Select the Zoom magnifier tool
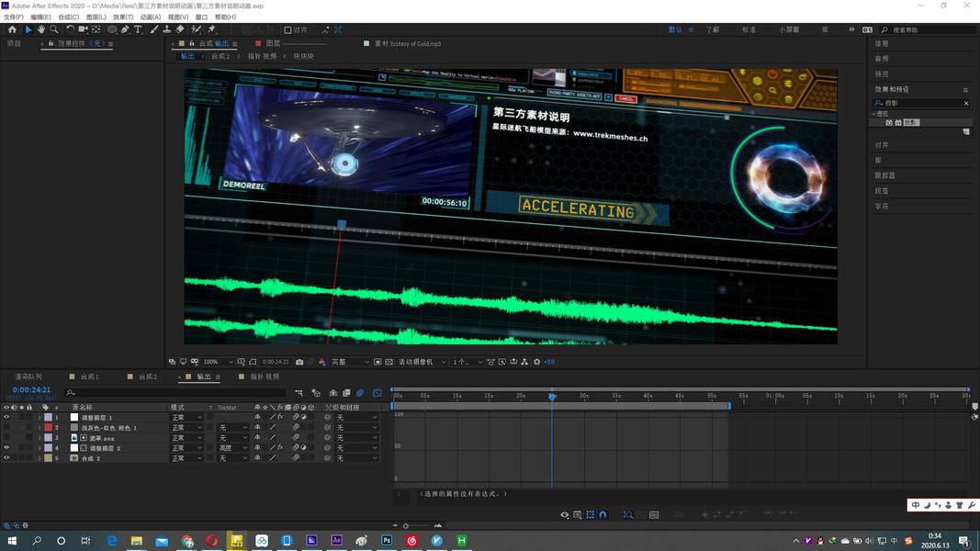 (54, 29)
